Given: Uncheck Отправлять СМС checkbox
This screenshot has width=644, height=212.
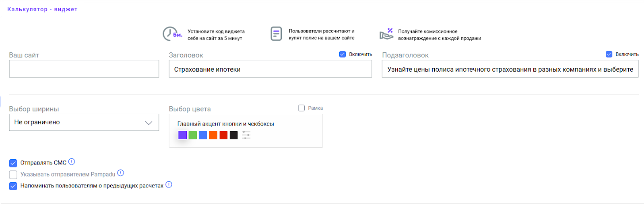Looking at the screenshot, I should tap(13, 163).
